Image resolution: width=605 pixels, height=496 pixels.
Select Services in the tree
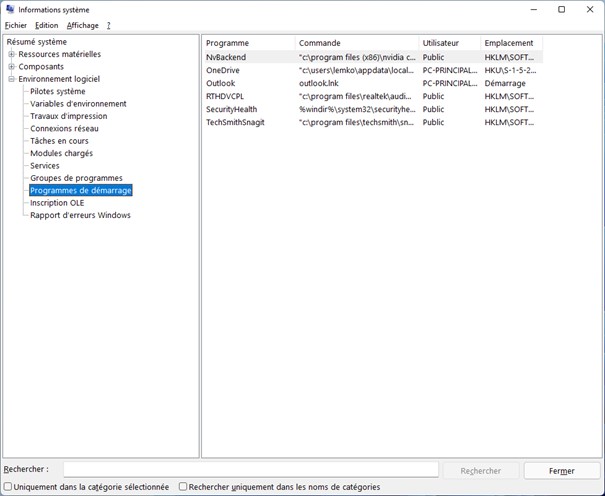pyautogui.click(x=45, y=165)
